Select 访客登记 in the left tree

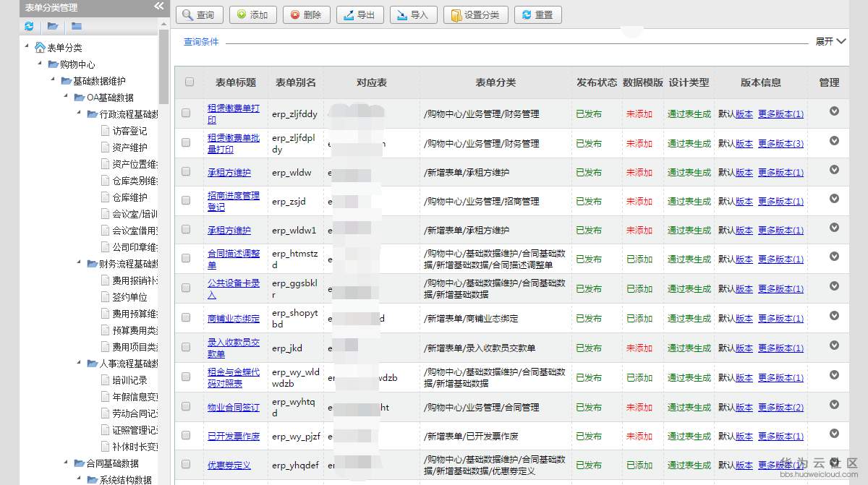click(x=130, y=131)
